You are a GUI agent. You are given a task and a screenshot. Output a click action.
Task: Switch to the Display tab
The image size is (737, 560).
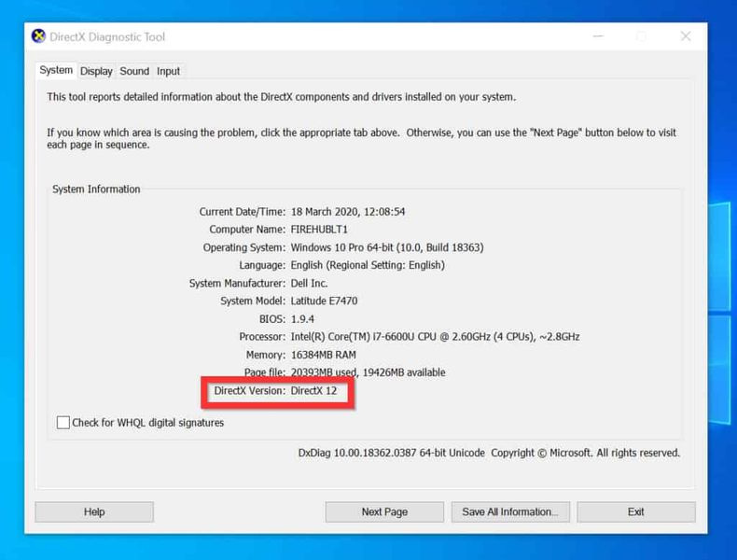pyautogui.click(x=96, y=71)
